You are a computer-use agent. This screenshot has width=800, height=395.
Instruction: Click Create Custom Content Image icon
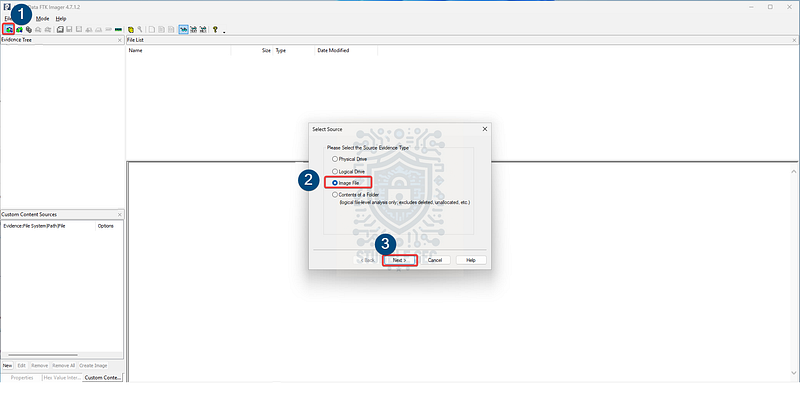coord(98,30)
